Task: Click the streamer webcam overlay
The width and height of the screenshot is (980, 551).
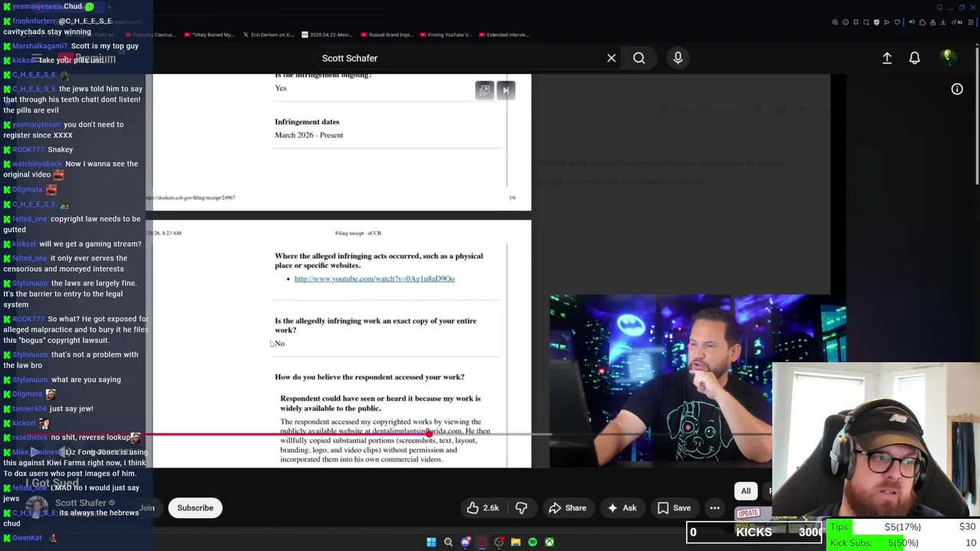Action: pos(876,440)
